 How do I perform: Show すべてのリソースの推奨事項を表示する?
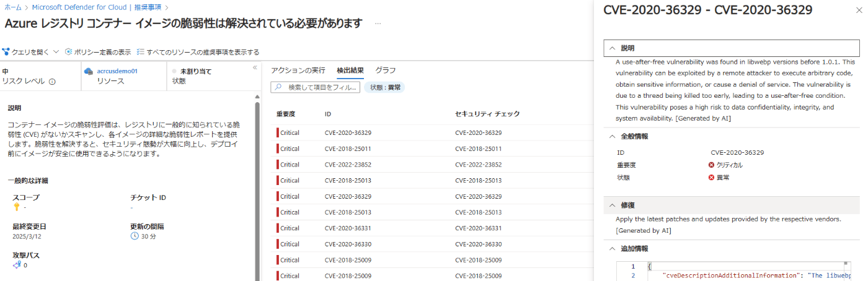pyautogui.click(x=198, y=52)
